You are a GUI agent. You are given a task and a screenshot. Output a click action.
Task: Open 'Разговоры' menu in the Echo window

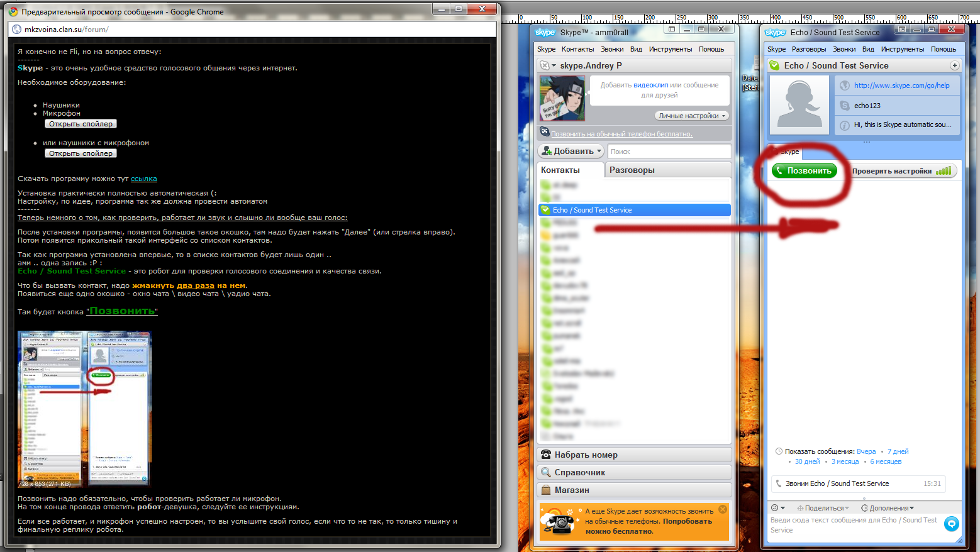809,49
